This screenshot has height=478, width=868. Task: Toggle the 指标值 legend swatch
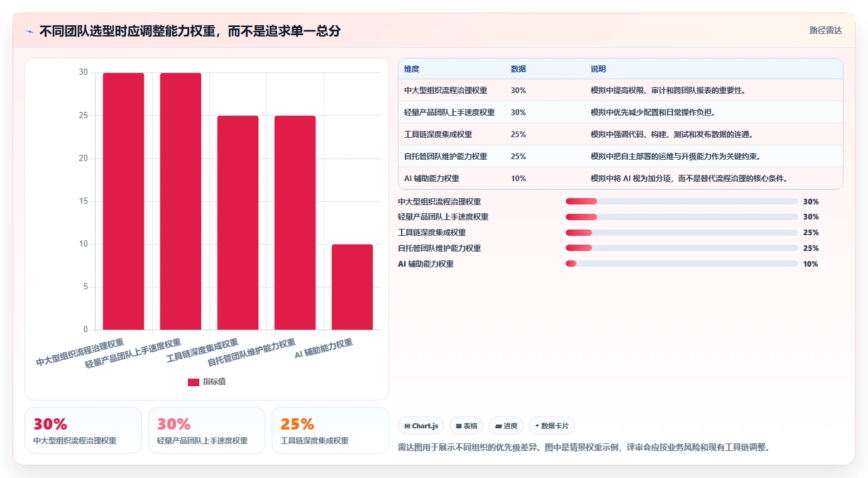point(194,382)
